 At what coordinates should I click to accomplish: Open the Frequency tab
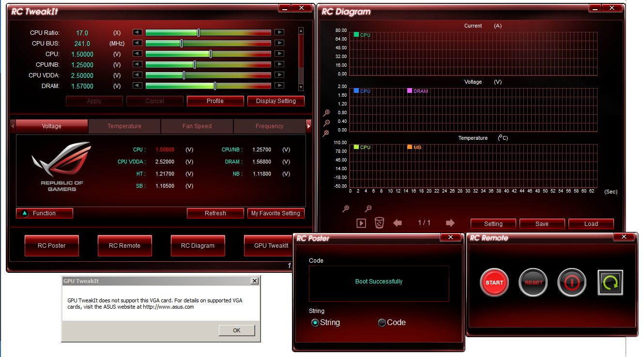(x=270, y=126)
